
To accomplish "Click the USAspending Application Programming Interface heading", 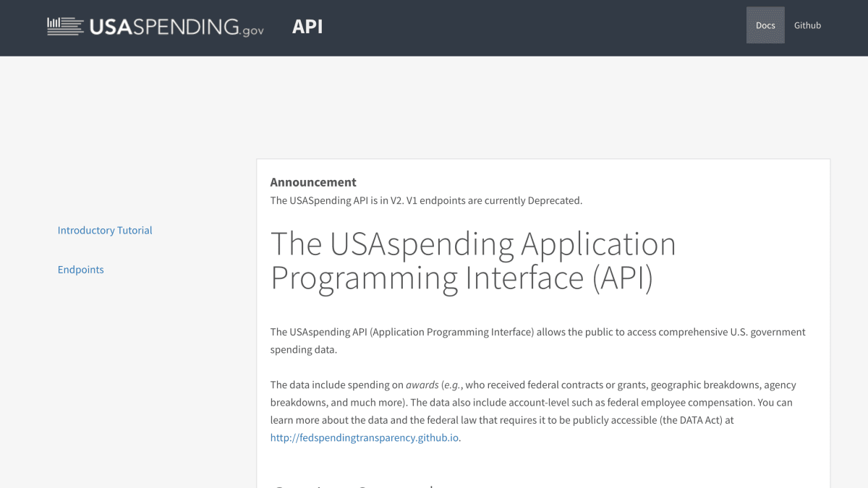I will 473,261.
